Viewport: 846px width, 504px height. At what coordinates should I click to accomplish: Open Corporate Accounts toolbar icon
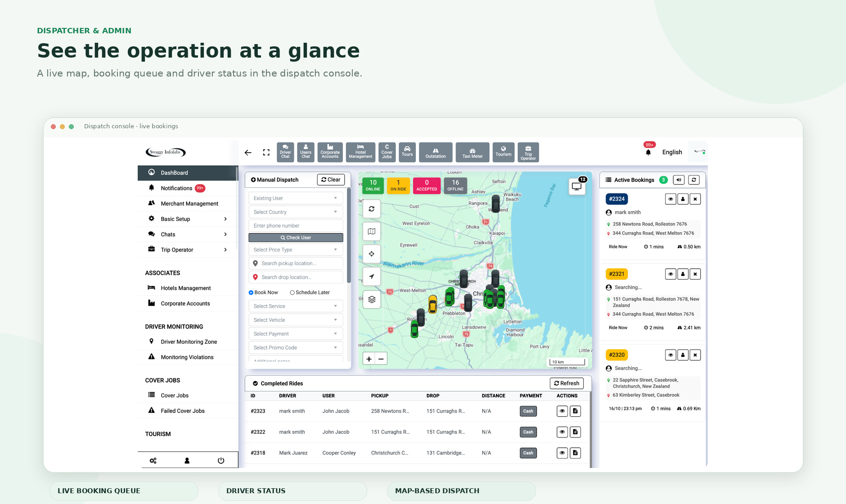click(x=330, y=152)
